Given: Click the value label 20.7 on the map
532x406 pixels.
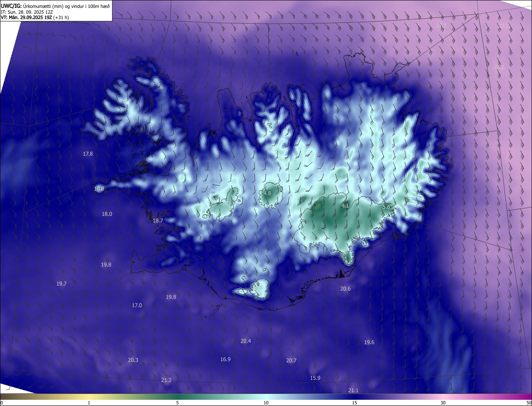Looking at the screenshot, I should click(x=291, y=360).
